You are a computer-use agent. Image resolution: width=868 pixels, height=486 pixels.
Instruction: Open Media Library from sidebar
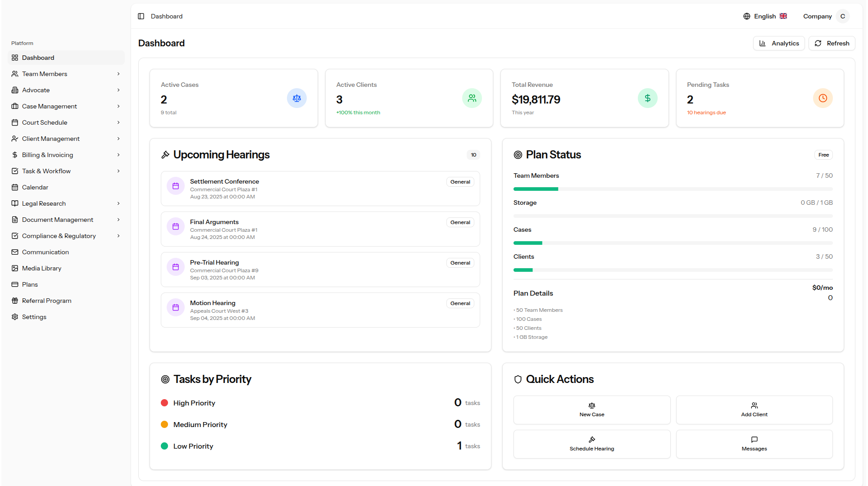[x=41, y=268]
